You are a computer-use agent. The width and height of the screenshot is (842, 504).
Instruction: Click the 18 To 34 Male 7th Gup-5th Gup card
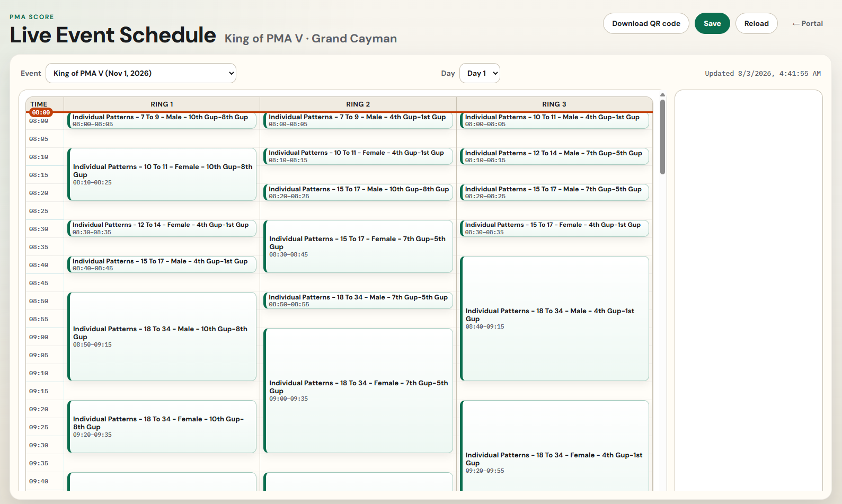pyautogui.click(x=358, y=300)
